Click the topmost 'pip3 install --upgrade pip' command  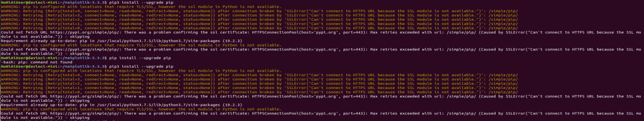[x=141, y=2]
